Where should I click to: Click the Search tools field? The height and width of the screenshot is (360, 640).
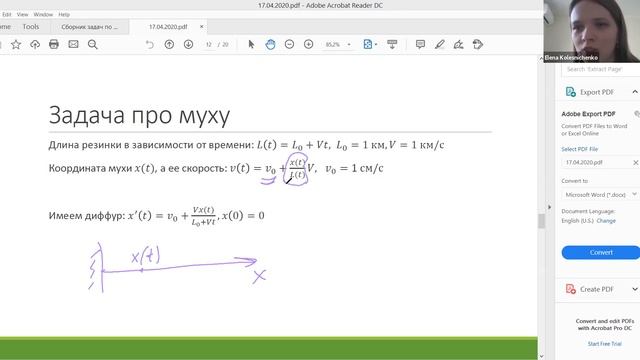[600, 69]
